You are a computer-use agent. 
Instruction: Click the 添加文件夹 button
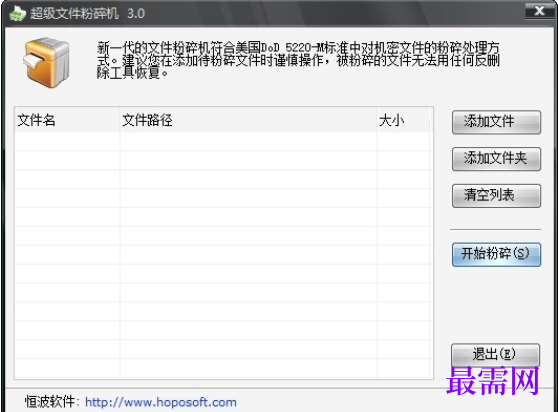pos(496,159)
